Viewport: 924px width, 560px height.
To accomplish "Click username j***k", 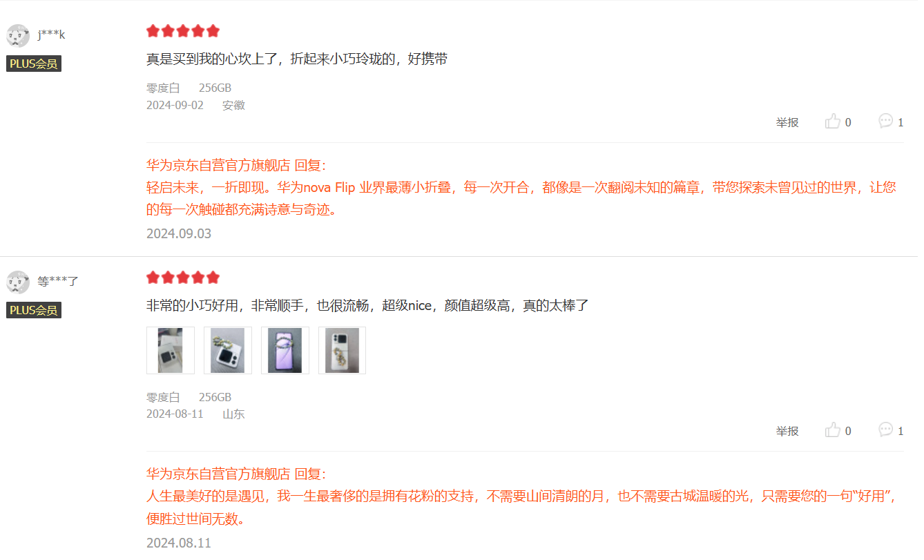I will point(51,35).
